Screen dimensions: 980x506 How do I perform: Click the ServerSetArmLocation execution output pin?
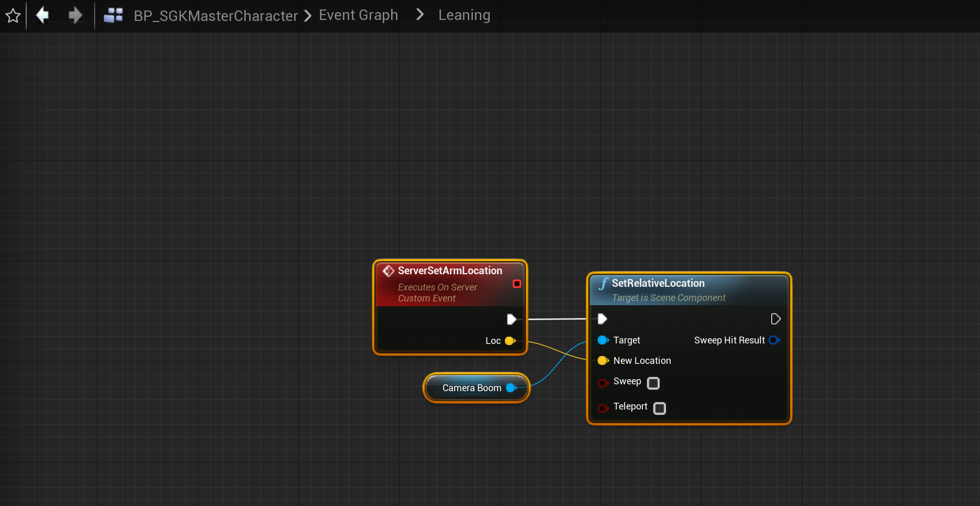pos(512,319)
